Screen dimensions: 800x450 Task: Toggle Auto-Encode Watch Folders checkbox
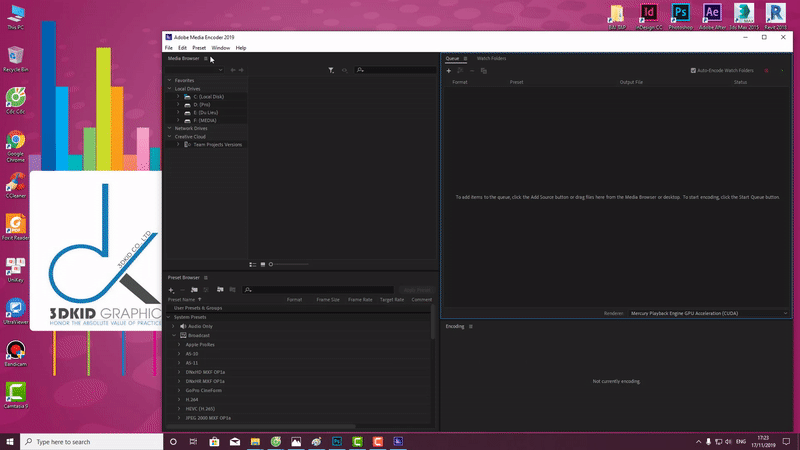click(x=693, y=70)
